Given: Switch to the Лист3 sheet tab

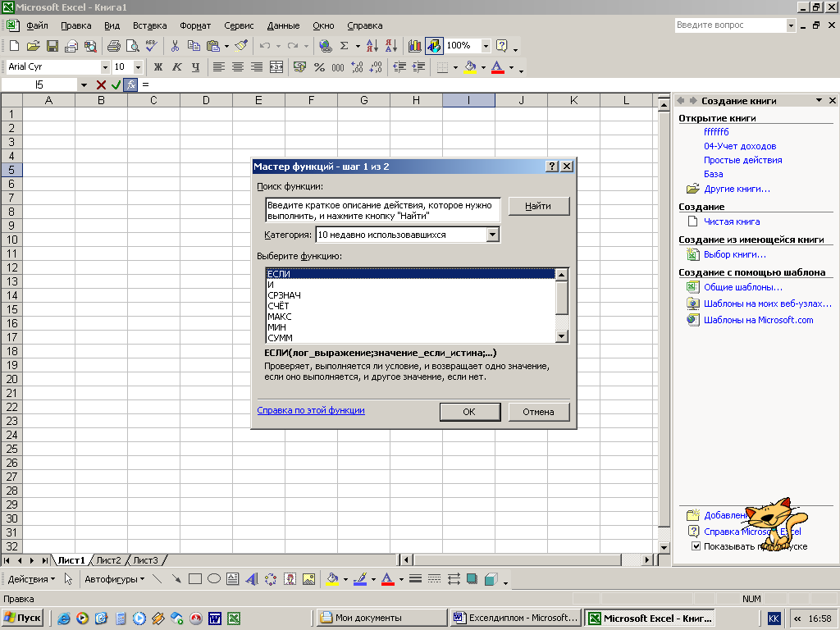Looking at the screenshot, I should pos(145,560).
